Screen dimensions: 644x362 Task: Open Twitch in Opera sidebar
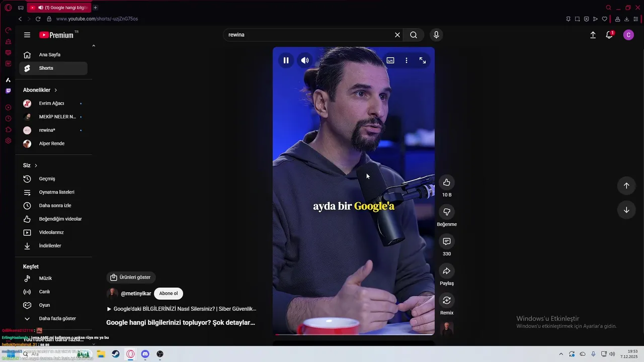8,91
